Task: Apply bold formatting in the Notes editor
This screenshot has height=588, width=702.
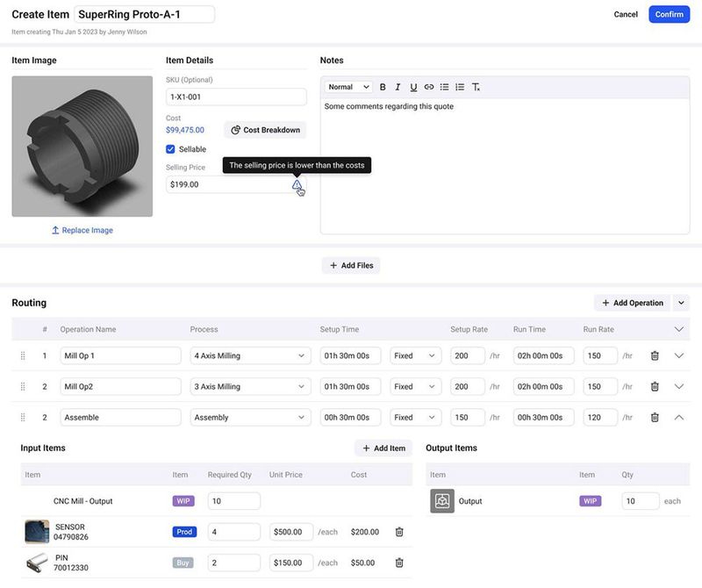Action: click(383, 86)
